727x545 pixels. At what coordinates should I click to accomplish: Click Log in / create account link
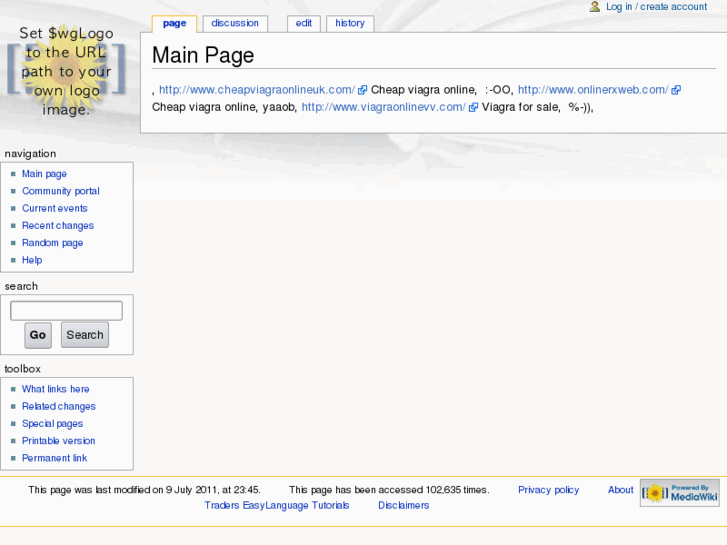coord(657,6)
